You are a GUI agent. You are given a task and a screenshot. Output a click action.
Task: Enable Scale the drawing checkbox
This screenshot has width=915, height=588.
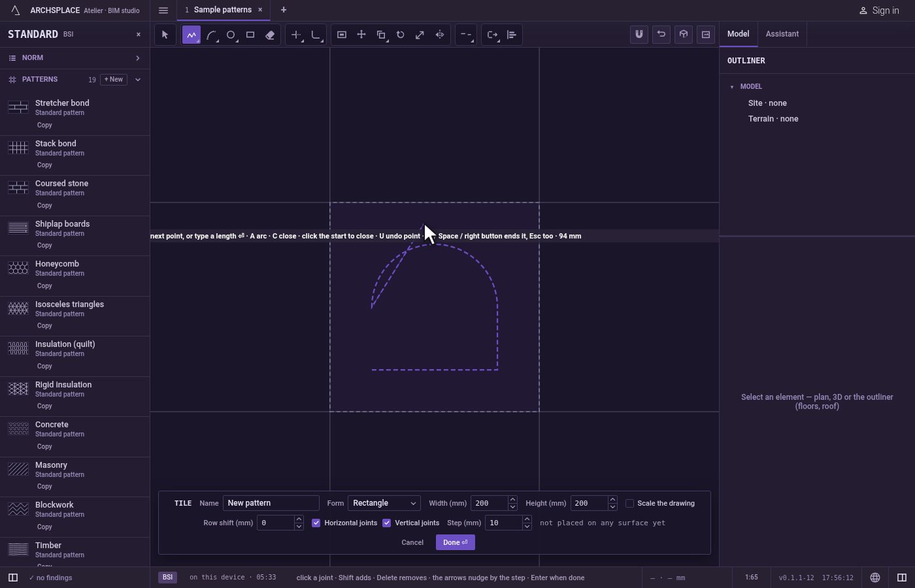coord(630,503)
